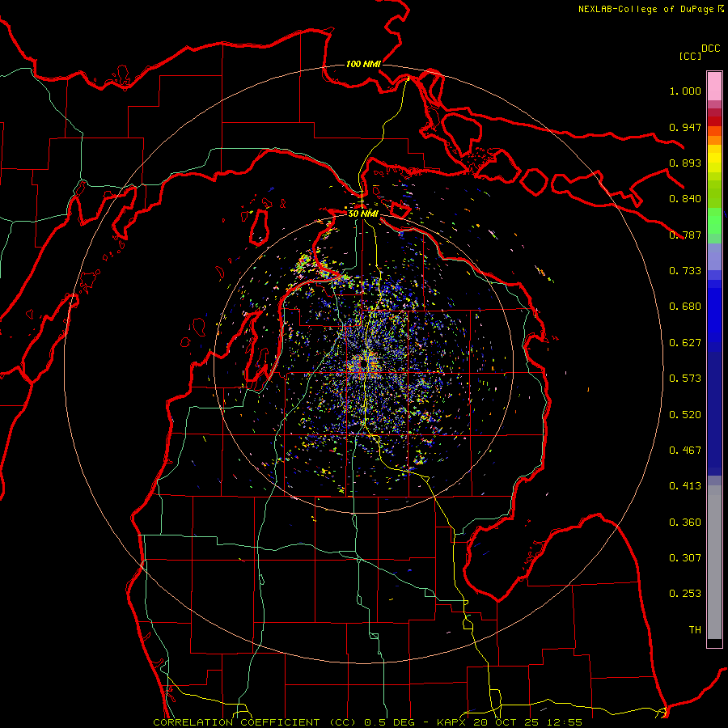
Task: Click the [CC] units label
Action: click(691, 56)
